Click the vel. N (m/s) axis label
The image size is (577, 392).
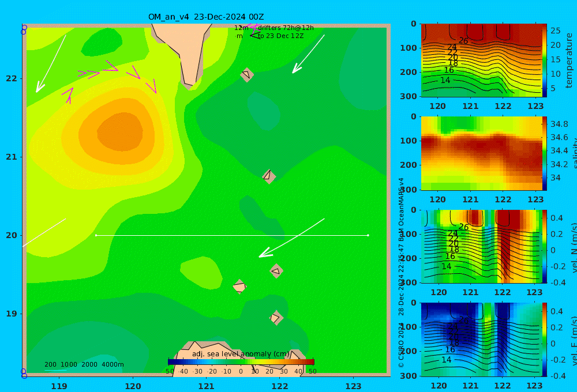pyautogui.click(x=573, y=247)
